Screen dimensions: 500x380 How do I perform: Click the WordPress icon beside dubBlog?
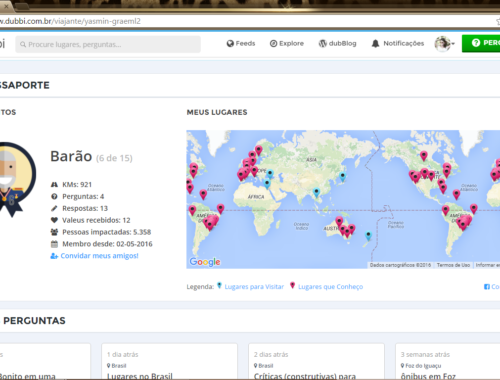322,43
